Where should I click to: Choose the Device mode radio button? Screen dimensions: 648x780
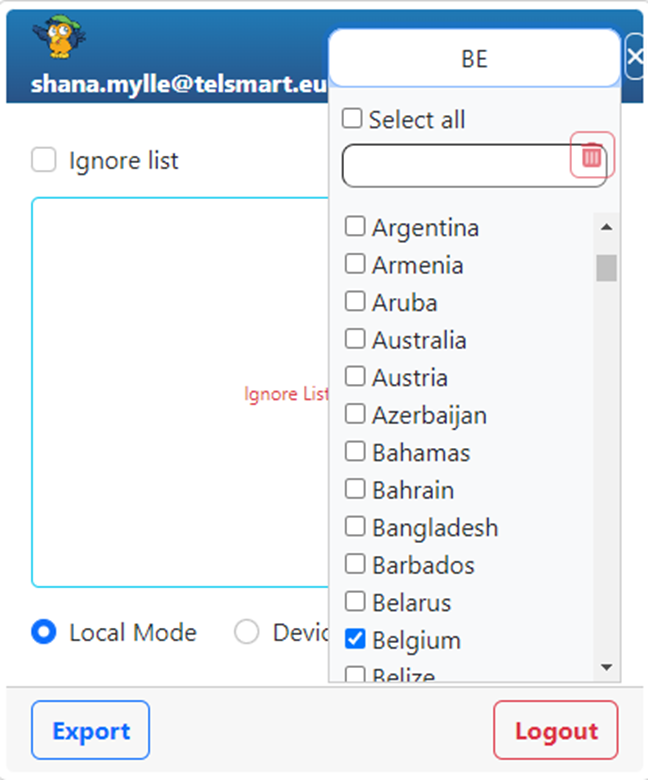(x=246, y=632)
